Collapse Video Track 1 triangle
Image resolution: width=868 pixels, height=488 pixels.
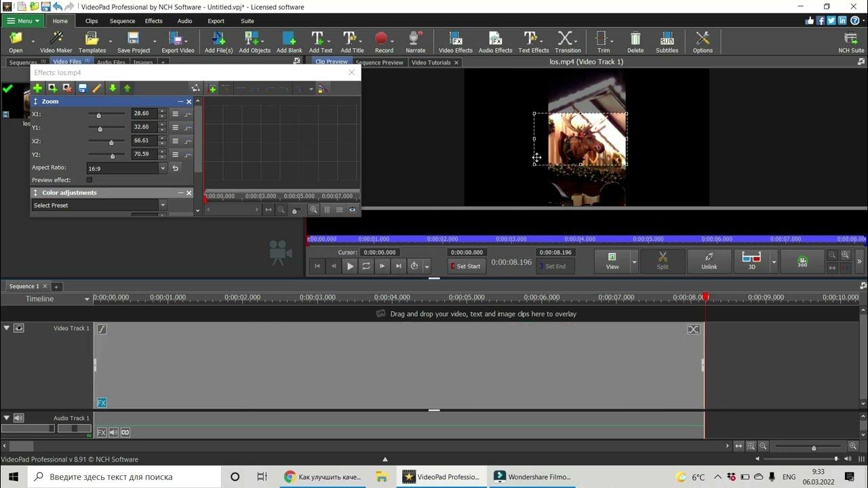[7, 328]
